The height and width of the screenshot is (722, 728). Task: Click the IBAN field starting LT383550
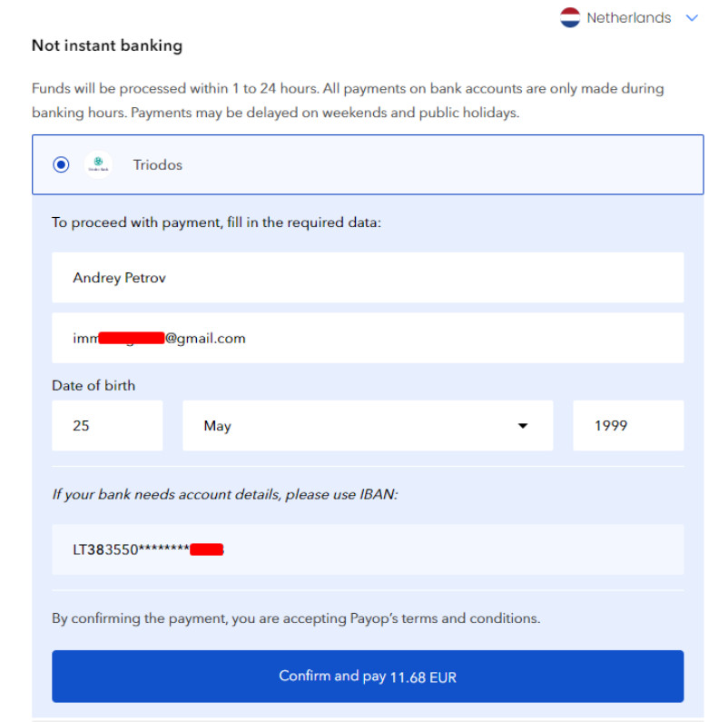pos(368,549)
